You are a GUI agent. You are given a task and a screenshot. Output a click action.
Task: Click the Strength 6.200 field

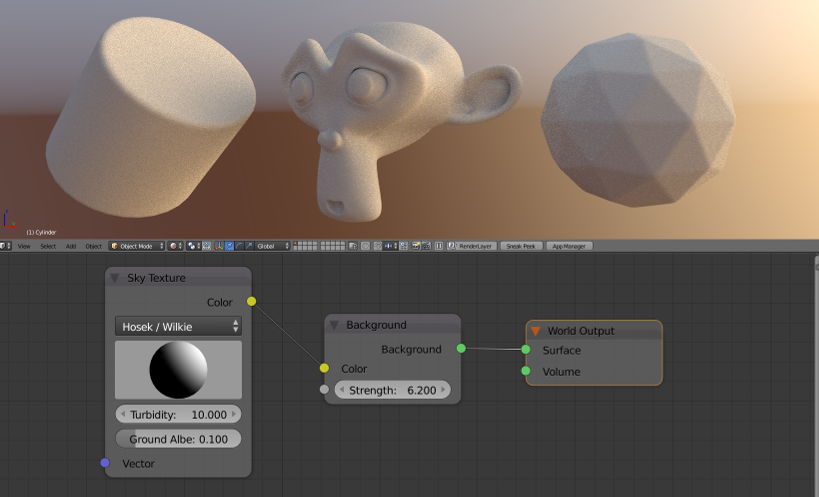point(392,390)
